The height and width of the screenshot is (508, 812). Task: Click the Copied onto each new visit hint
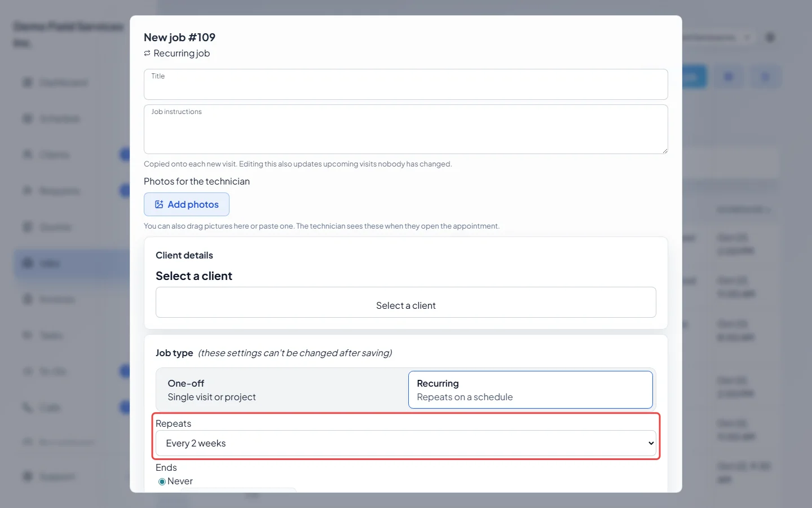tap(298, 164)
